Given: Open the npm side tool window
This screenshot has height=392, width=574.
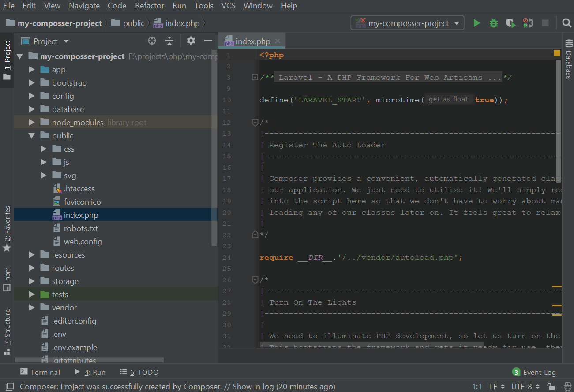Looking at the screenshot, I should pyautogui.click(x=7, y=279).
